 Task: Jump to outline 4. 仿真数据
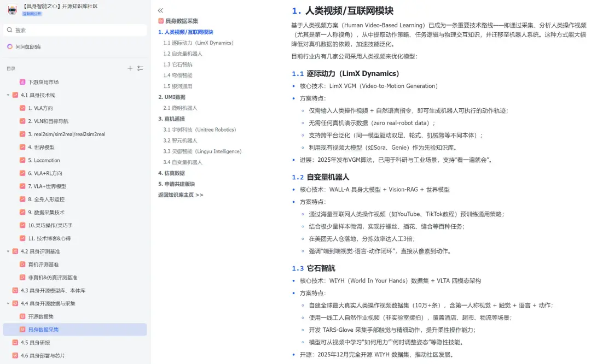tap(171, 173)
